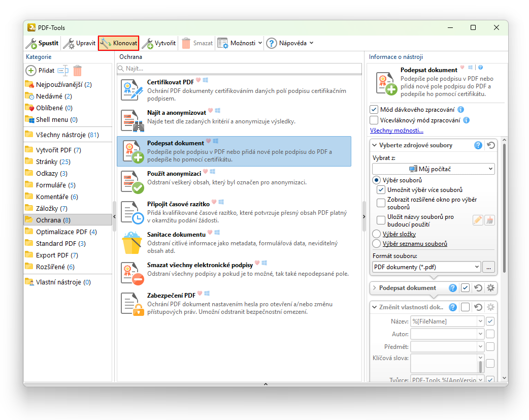
Task: Select the Výběr seznamu souborů radio button
Action: (x=376, y=244)
